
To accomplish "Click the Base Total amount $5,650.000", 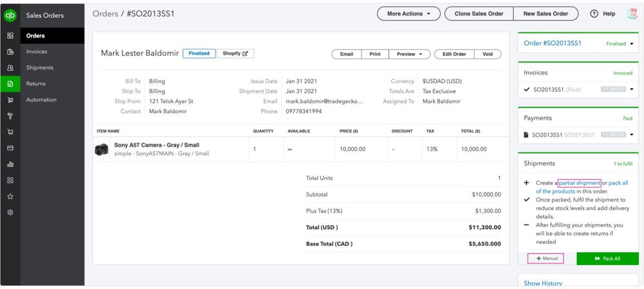I will [485, 243].
